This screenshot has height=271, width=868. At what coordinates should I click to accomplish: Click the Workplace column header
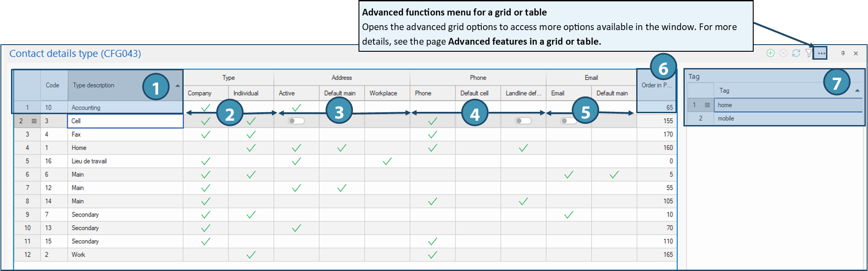(x=387, y=93)
